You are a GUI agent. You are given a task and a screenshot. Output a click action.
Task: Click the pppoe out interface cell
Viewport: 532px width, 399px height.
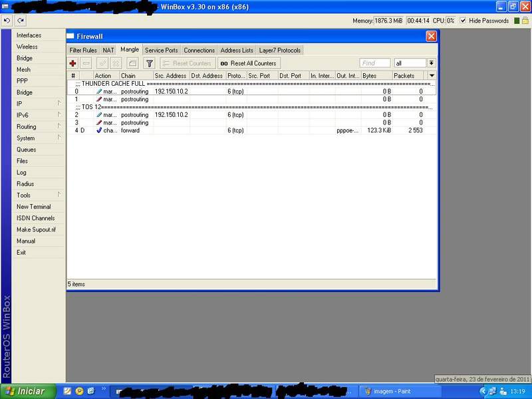tap(348, 130)
